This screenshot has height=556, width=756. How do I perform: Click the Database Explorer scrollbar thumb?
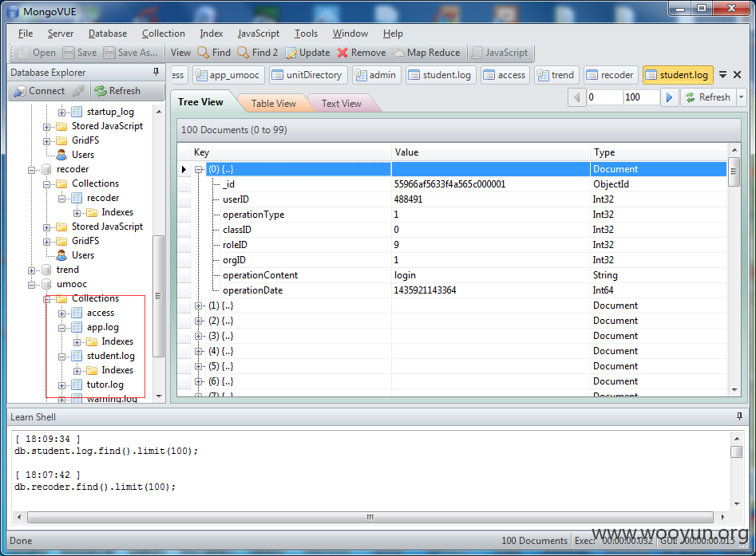158,296
